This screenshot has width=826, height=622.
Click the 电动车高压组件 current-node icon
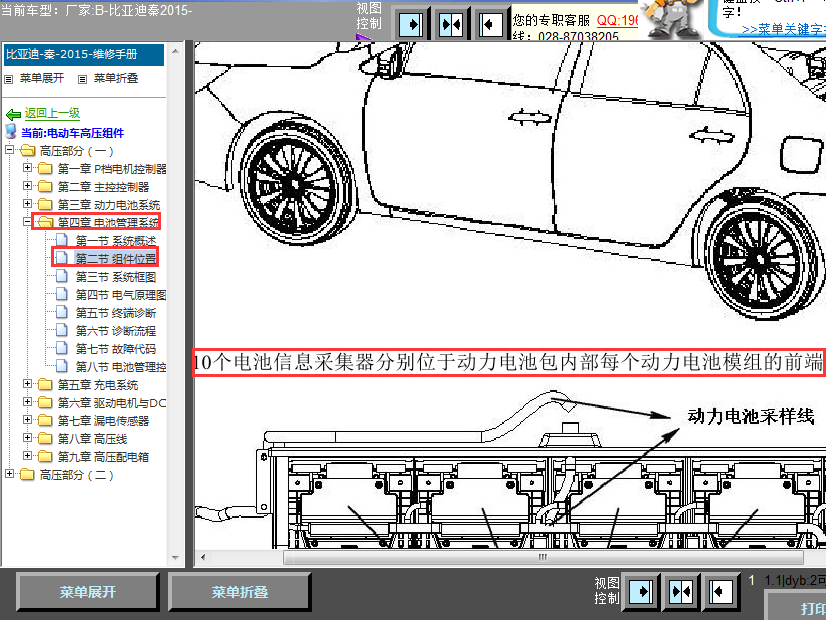[x=11, y=132]
